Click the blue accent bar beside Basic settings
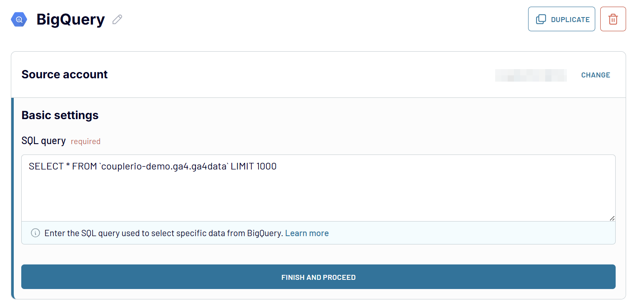Image resolution: width=644 pixels, height=304 pixels. tap(13, 198)
